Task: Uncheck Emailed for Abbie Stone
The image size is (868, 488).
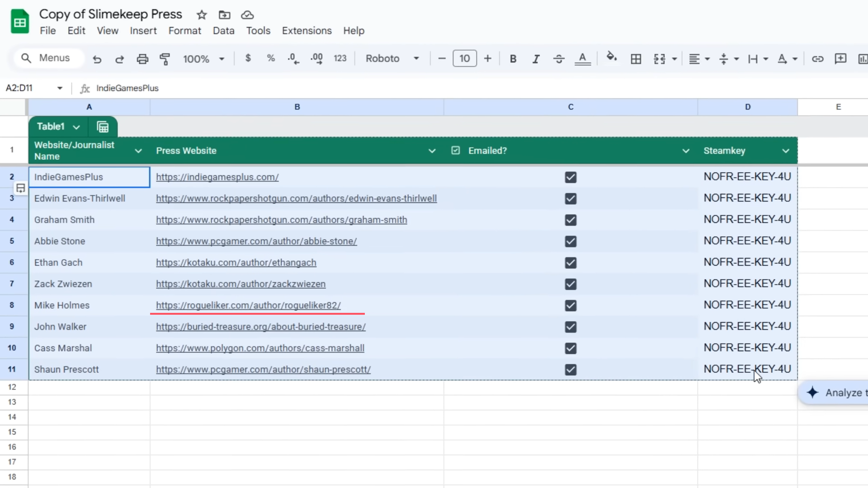Action: click(571, 241)
